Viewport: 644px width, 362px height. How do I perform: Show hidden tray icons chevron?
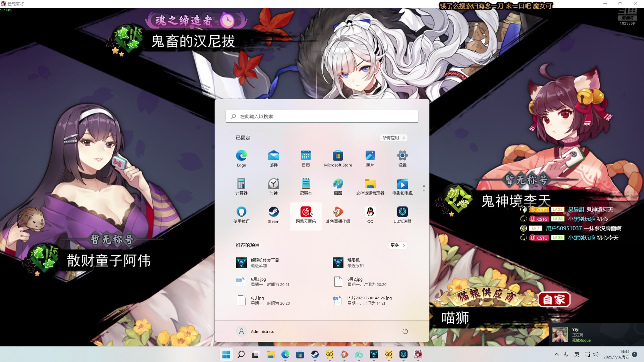coord(556,354)
